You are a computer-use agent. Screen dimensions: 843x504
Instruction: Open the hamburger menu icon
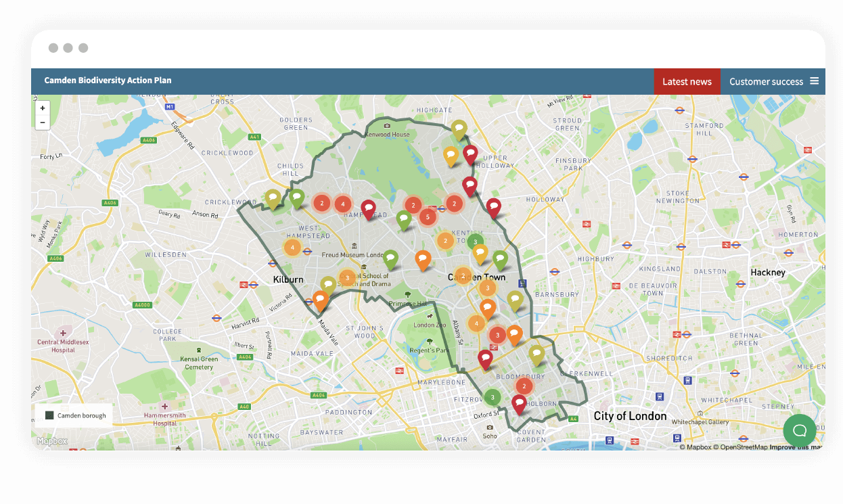click(815, 81)
